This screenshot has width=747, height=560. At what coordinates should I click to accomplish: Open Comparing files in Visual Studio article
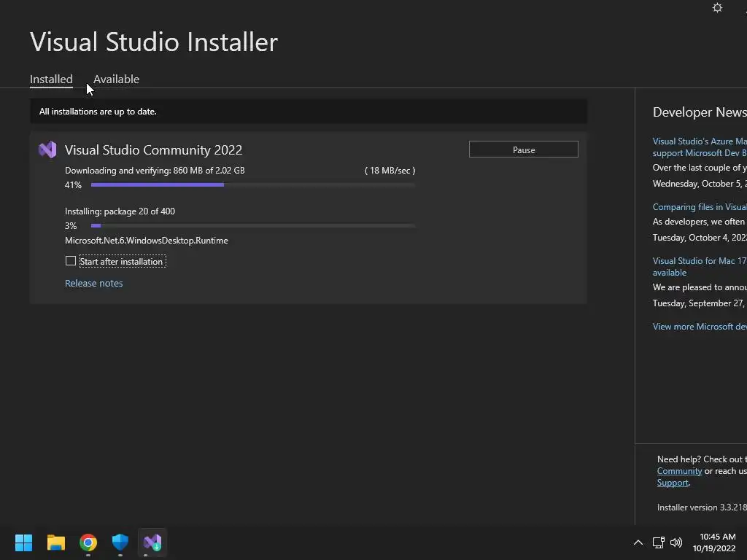700,207
